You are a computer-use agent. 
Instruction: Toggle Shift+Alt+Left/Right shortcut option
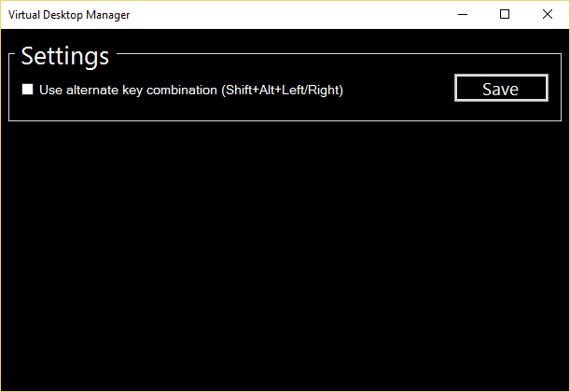(27, 90)
